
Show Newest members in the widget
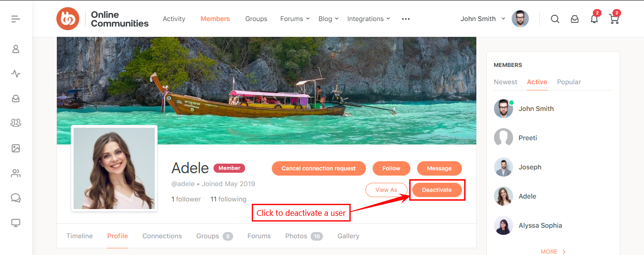pyautogui.click(x=505, y=82)
